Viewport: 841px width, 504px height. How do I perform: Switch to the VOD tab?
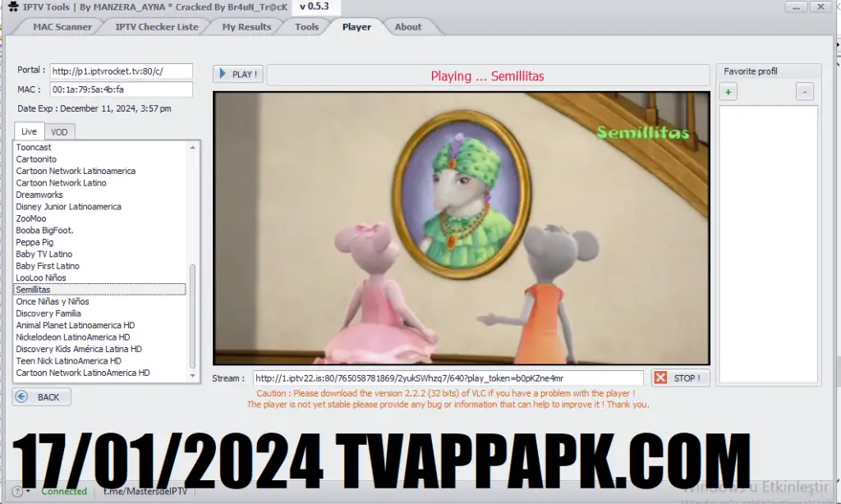59,132
